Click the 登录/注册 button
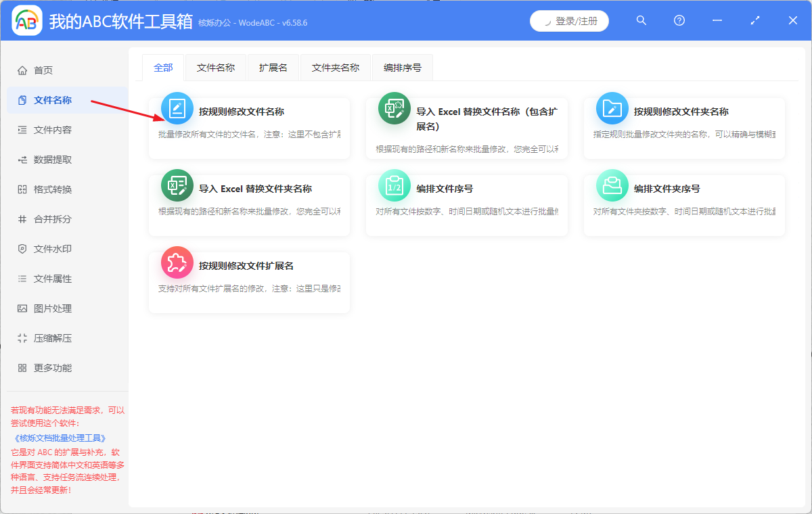Viewport: 812px width, 514px height. [x=569, y=20]
